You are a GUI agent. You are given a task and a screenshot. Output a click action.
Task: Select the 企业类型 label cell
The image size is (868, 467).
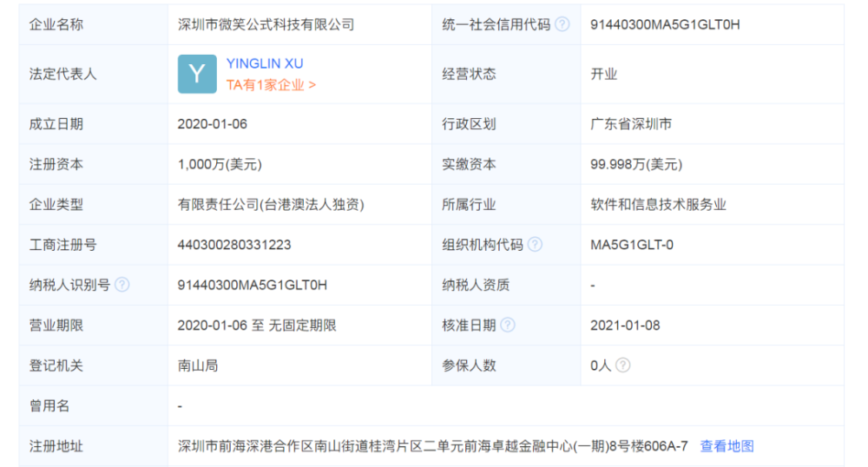pos(94,205)
